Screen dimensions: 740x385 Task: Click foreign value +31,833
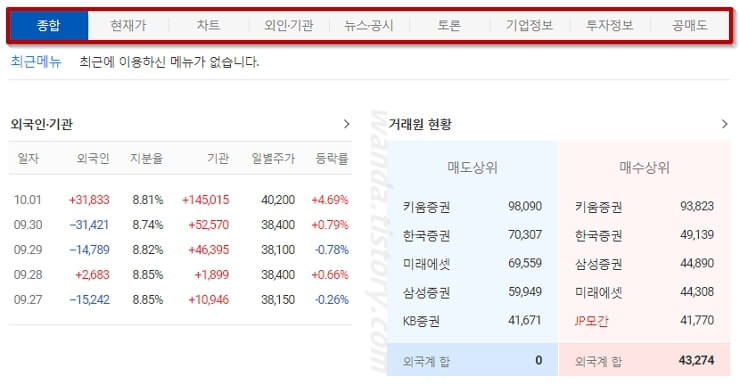[x=89, y=200]
